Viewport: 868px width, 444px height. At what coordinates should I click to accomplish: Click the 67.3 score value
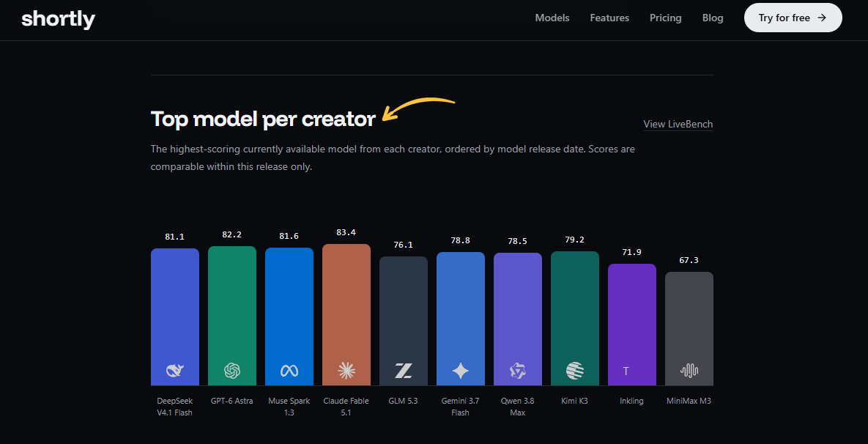click(x=689, y=260)
